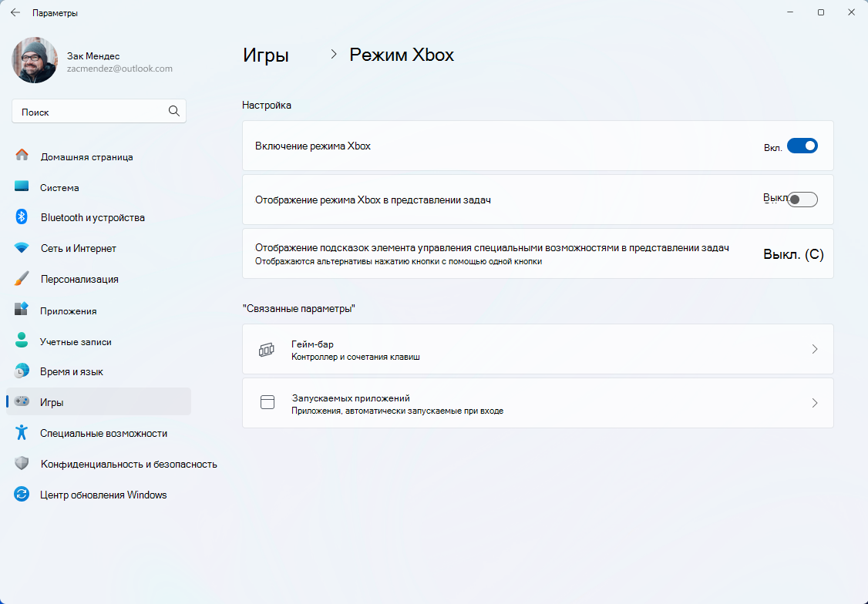This screenshot has height=604, width=868.
Task: Click the Система monitor icon
Action: (22, 186)
